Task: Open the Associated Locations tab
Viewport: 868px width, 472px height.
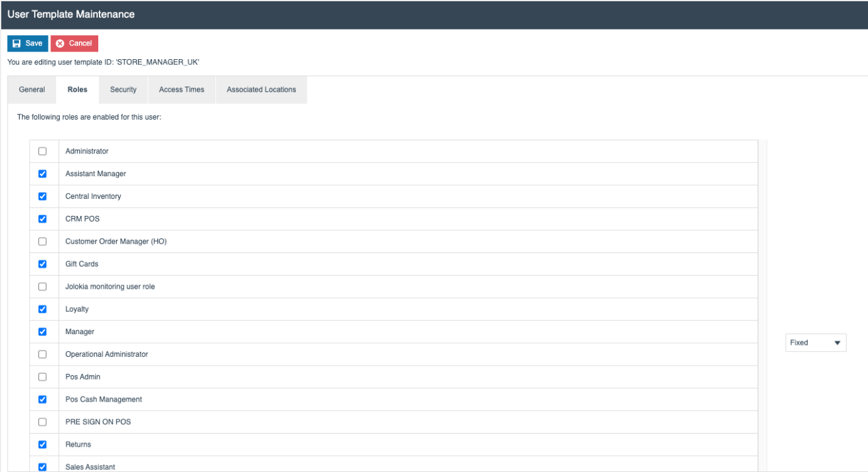Action: pos(261,89)
